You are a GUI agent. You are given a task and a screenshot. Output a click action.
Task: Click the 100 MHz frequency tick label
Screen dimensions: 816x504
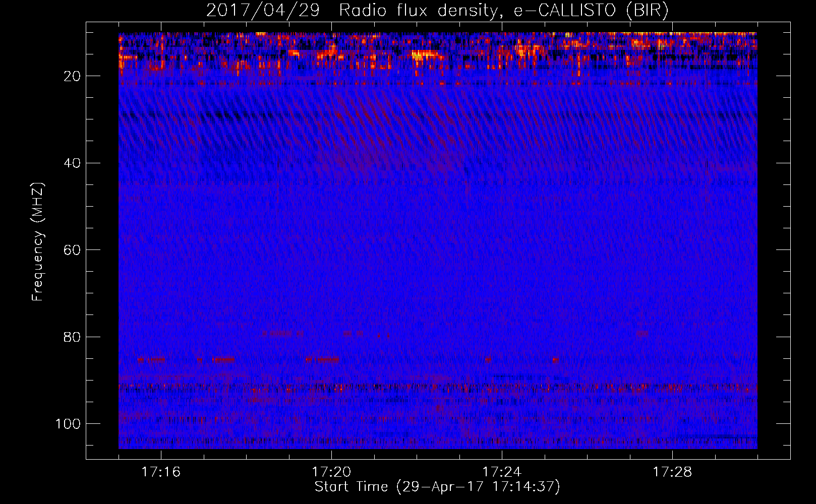pos(68,424)
